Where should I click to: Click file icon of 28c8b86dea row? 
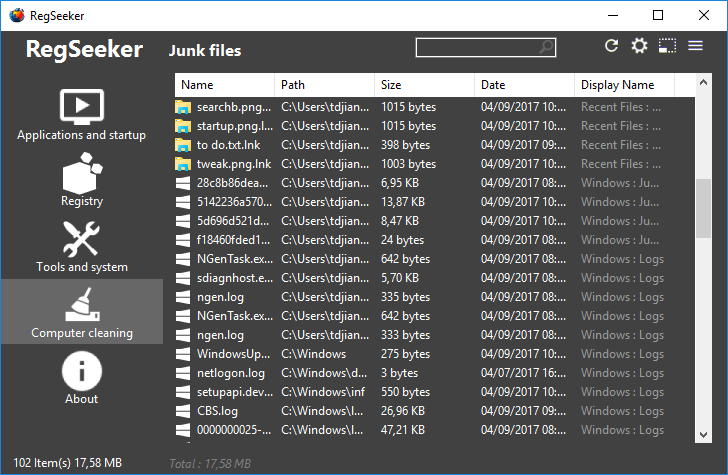click(x=183, y=183)
